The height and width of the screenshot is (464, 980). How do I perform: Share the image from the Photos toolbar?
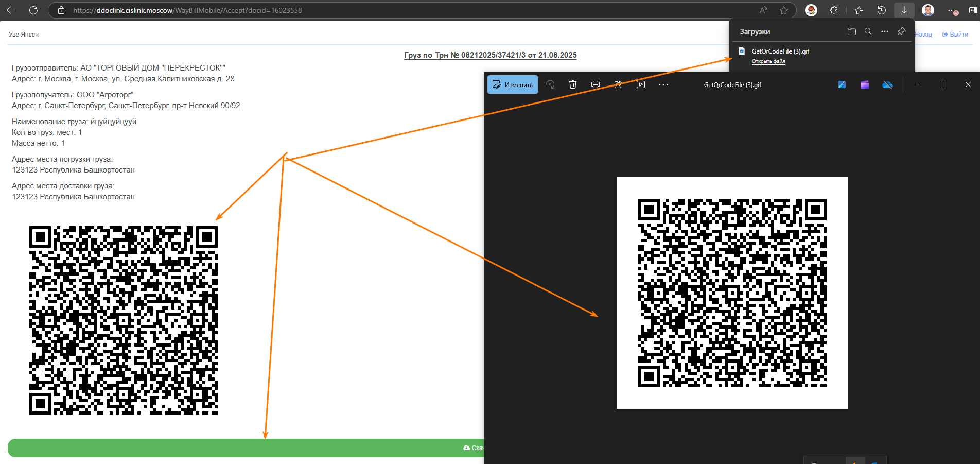[618, 84]
